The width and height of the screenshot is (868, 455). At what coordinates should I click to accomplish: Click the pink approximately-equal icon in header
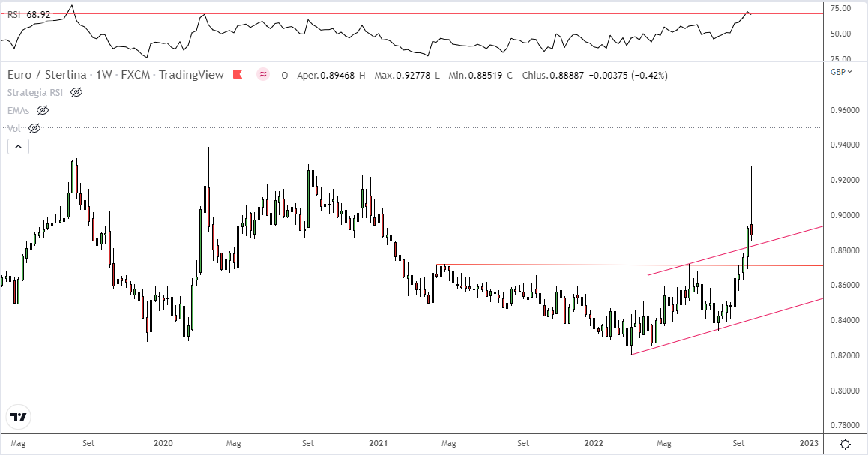pyautogui.click(x=263, y=74)
